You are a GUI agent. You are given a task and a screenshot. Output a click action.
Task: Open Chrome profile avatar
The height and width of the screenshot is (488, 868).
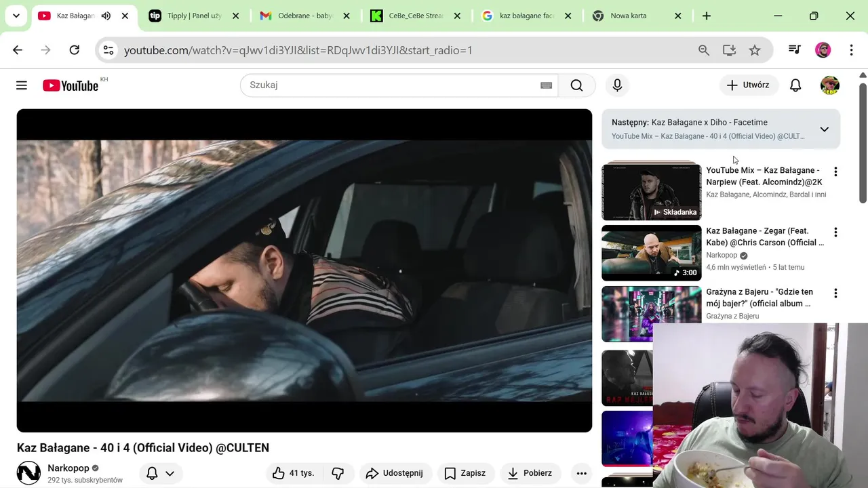pyautogui.click(x=823, y=50)
